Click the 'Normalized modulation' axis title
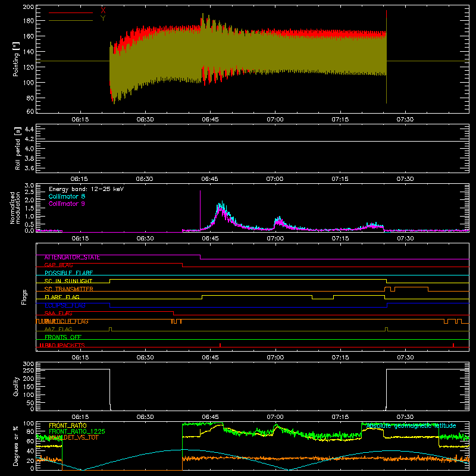 (15, 208)
